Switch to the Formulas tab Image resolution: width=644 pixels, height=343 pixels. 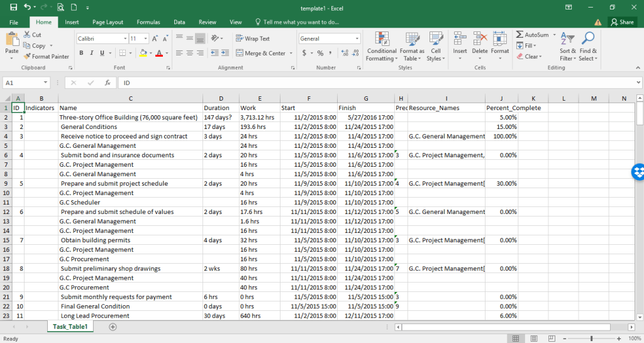tap(148, 22)
